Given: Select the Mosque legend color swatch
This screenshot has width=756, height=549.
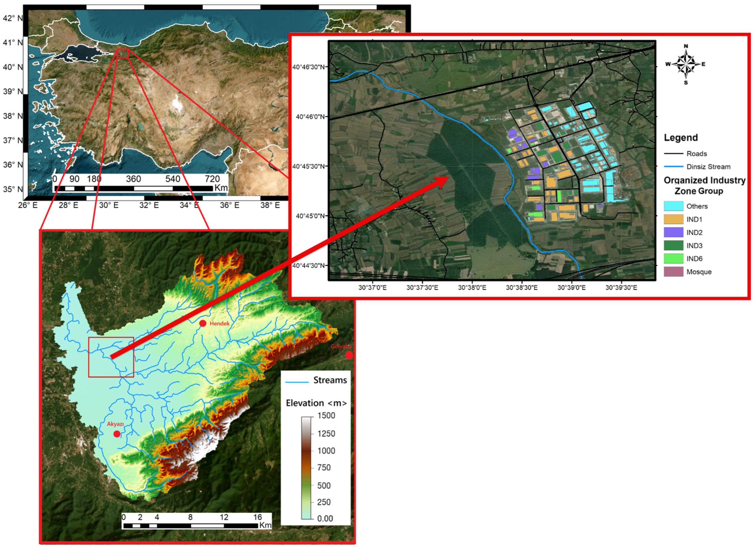Looking at the screenshot, I should (673, 272).
